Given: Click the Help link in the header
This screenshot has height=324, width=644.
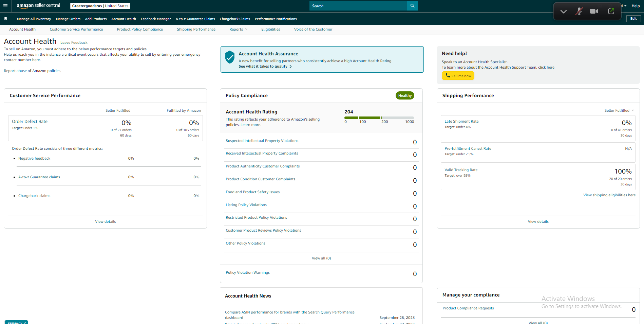Looking at the screenshot, I should (x=636, y=6).
